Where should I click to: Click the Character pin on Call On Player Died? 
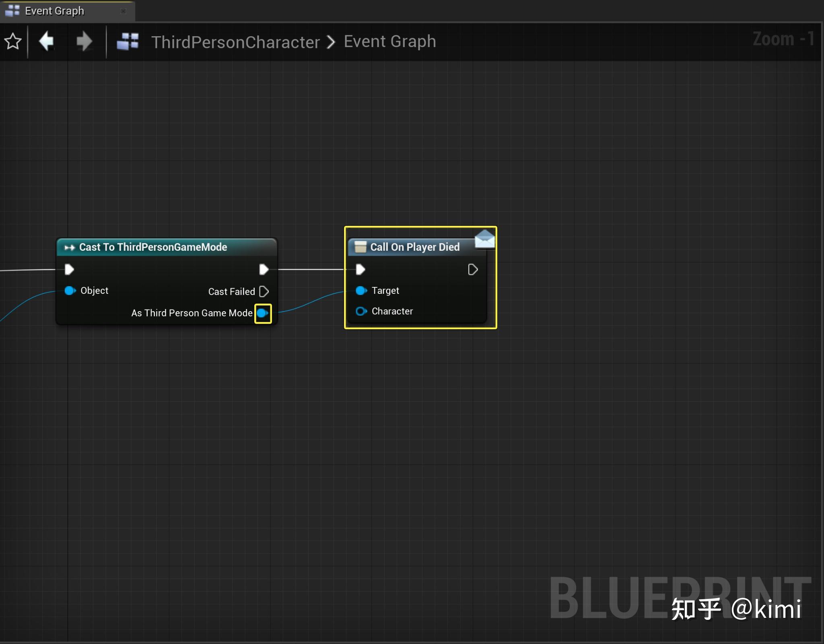(x=361, y=311)
